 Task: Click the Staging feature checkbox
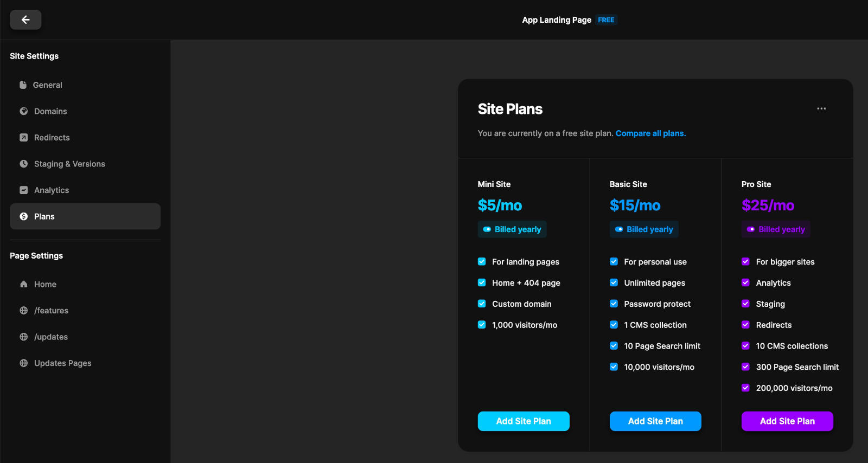pyautogui.click(x=745, y=304)
